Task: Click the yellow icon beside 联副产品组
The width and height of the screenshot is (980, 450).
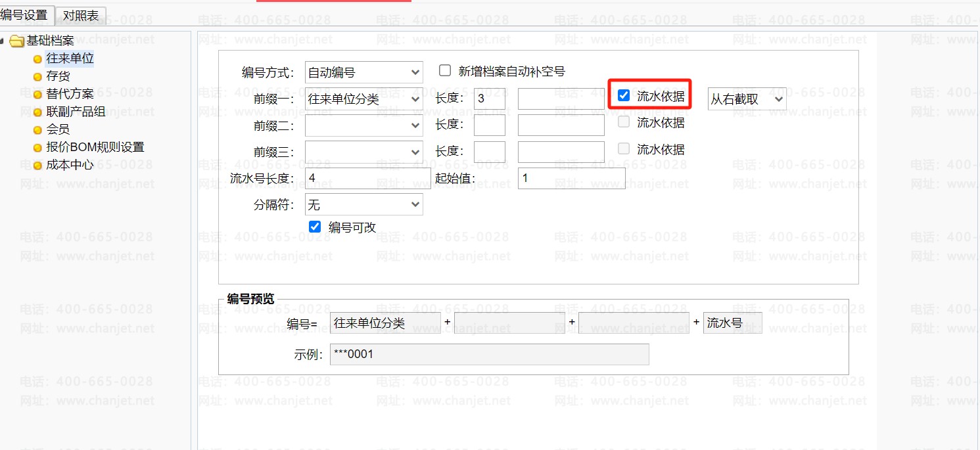Action: pyautogui.click(x=37, y=112)
